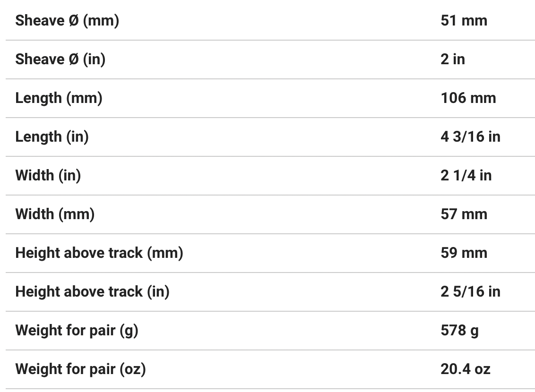This screenshot has width=535, height=392.
Task: Select the 57 mm width value
Action: (464, 214)
